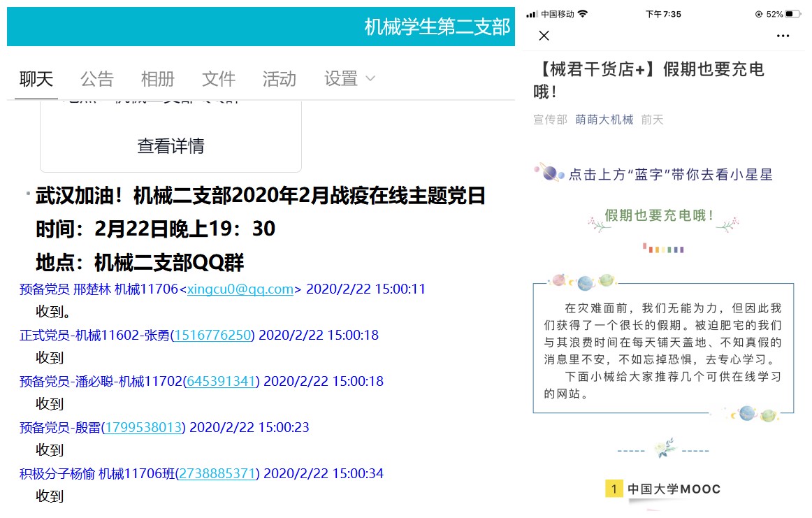Screen dimensions: 812x518
Task: Switch to the 文件 tab
Action: tap(219, 79)
